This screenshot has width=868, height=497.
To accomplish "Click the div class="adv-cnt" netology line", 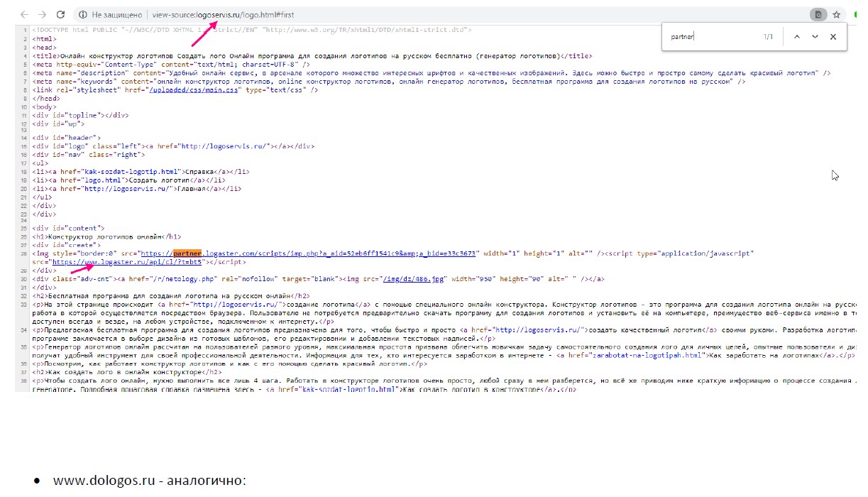I will tap(319, 279).
